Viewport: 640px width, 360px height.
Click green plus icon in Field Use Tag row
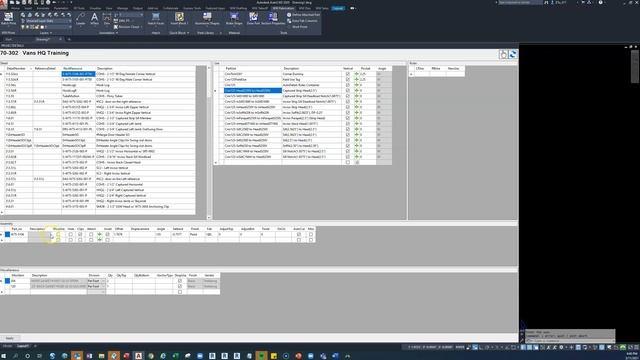click(x=356, y=80)
